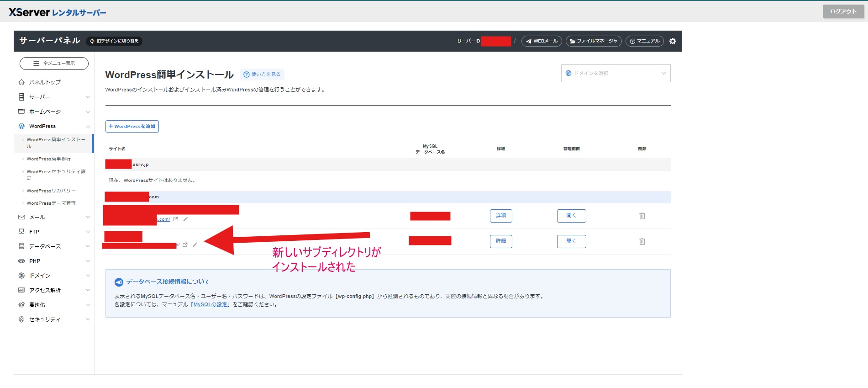Click the home icon beside パネルトップ
Image resolution: width=868 pixels, height=388 pixels.
pos(21,82)
